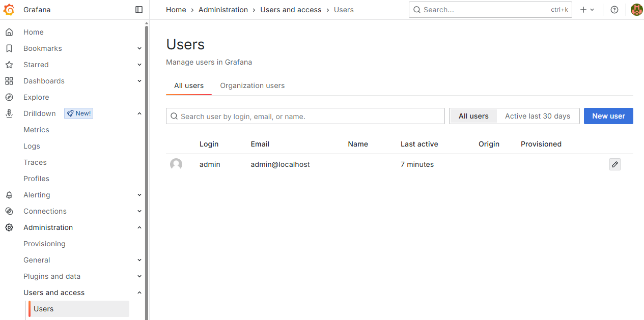
Task: Click the New user button
Action: tap(608, 116)
